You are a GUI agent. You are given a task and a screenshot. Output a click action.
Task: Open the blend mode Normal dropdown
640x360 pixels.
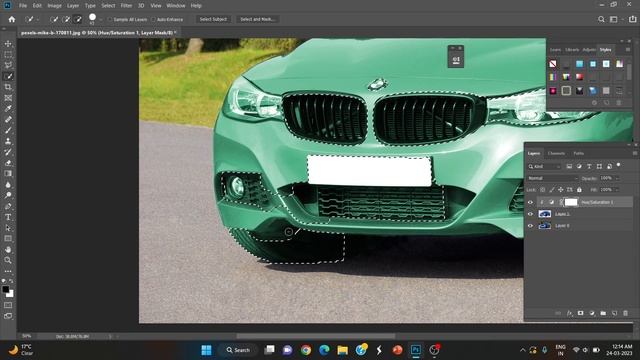(x=552, y=178)
